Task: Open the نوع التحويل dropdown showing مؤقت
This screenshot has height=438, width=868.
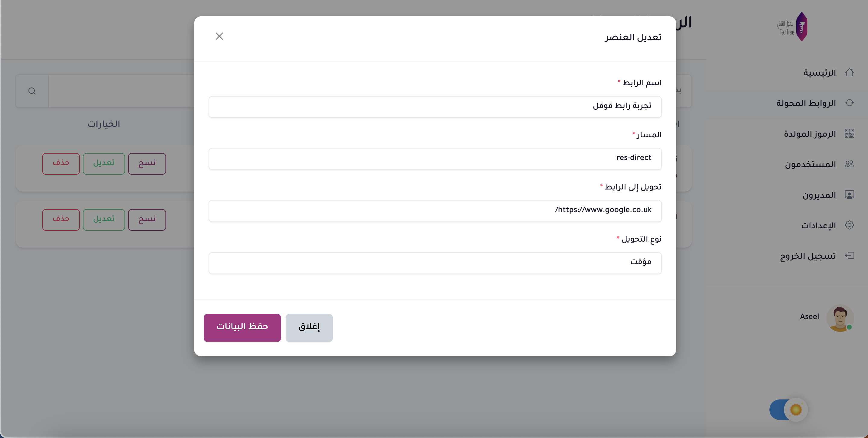Action: pyautogui.click(x=435, y=263)
